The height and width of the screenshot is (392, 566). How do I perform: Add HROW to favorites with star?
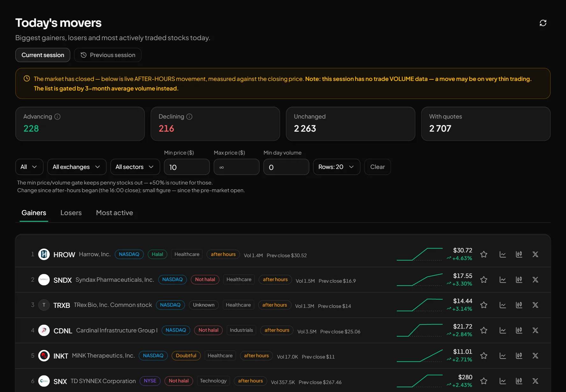(484, 254)
